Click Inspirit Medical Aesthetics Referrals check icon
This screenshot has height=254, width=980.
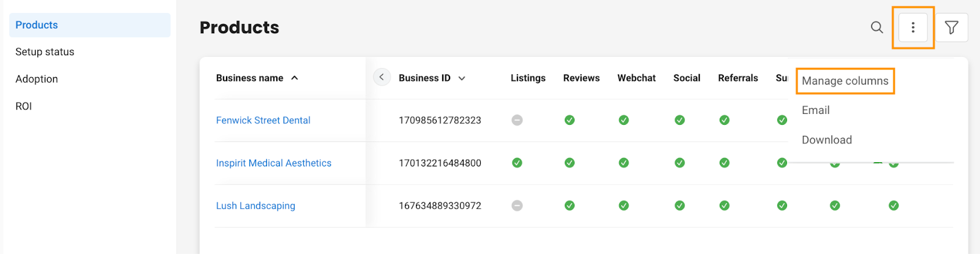point(725,163)
